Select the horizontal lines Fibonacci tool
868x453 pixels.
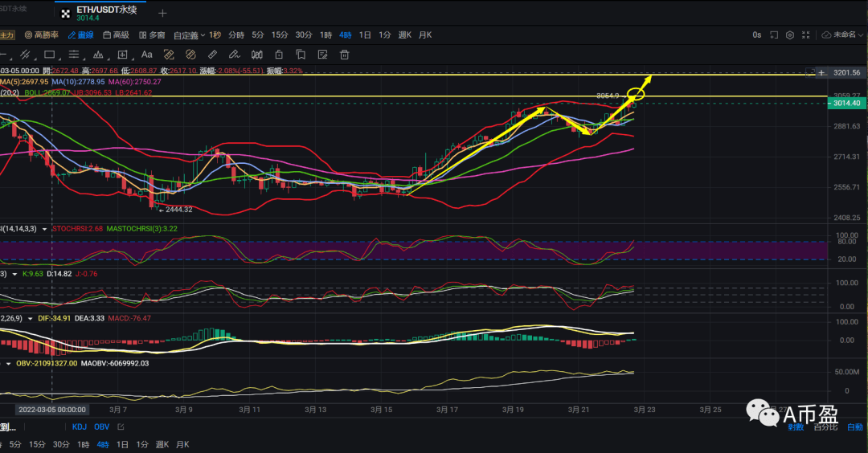pos(74,55)
